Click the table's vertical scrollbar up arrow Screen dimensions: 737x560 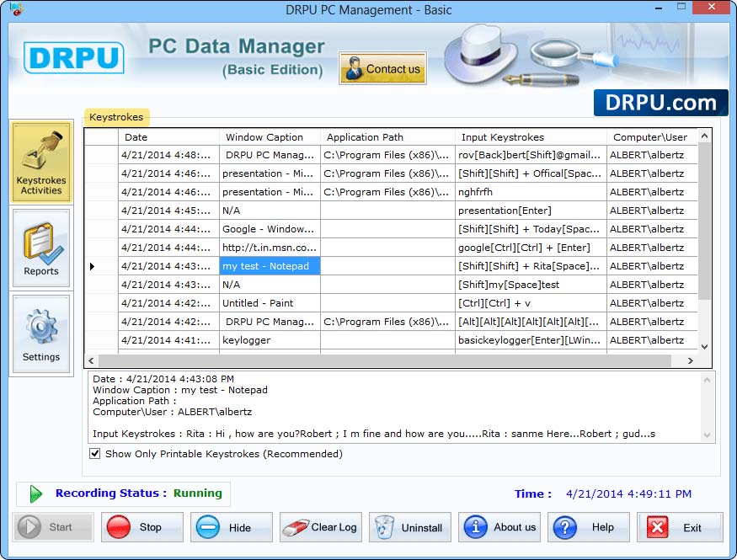(704, 136)
